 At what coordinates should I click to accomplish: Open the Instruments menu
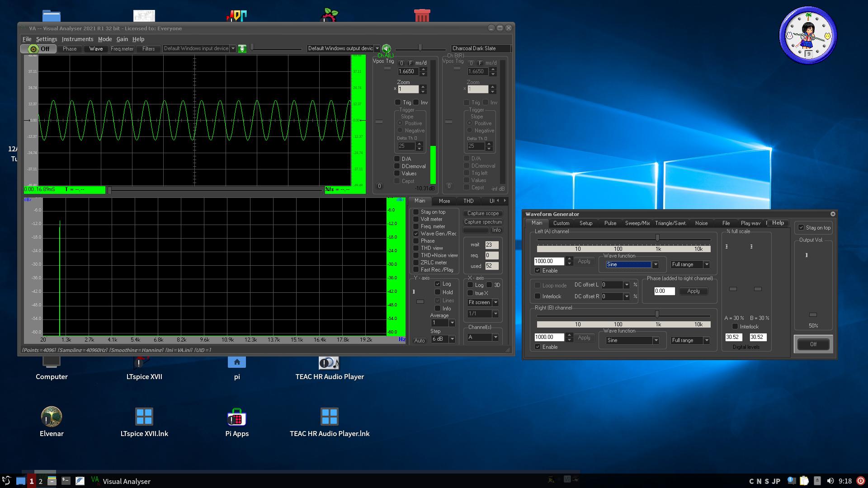(x=77, y=39)
